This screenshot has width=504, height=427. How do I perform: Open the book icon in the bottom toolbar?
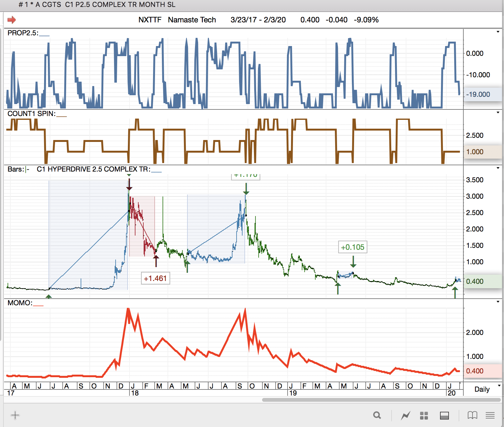pyautogui.click(x=472, y=415)
